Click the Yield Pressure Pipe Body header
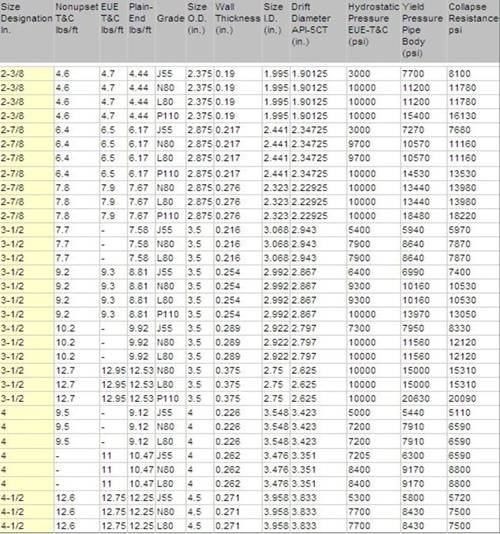 [x=422, y=30]
